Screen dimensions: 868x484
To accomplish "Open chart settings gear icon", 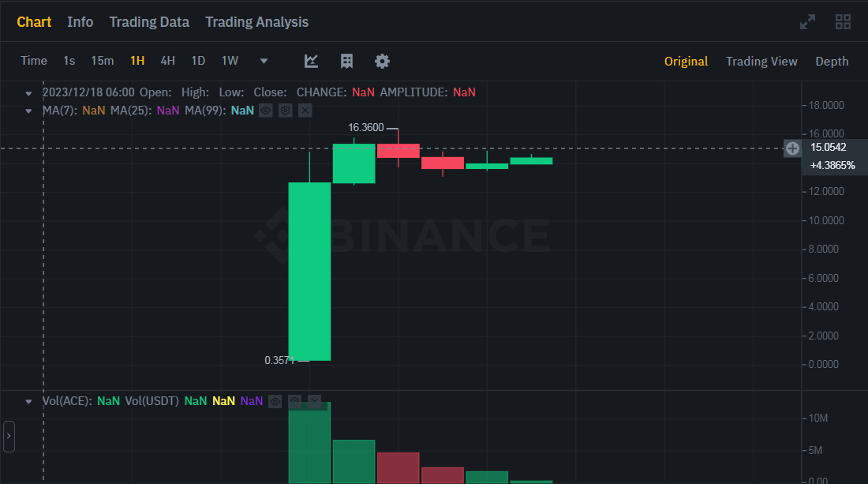I will 383,61.
